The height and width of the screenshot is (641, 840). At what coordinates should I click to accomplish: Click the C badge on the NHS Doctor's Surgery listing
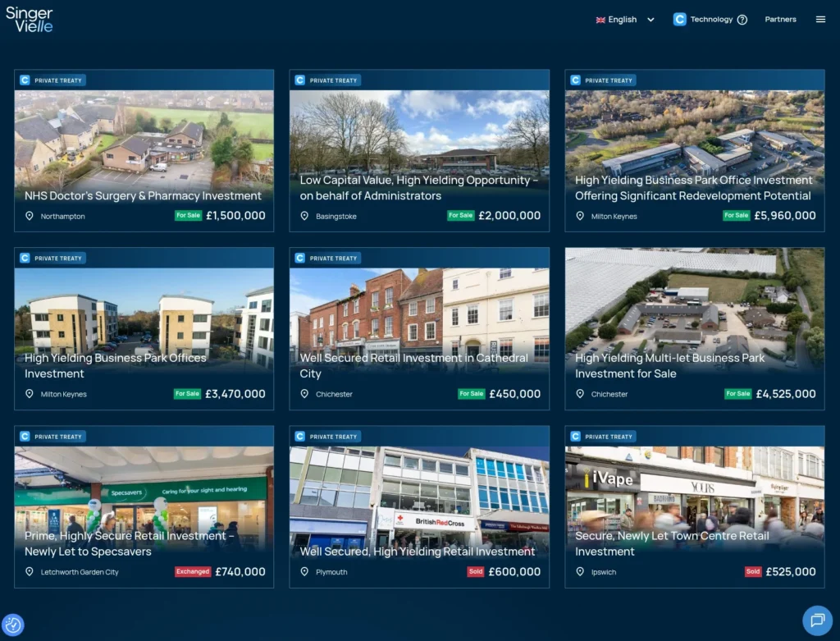tap(25, 80)
